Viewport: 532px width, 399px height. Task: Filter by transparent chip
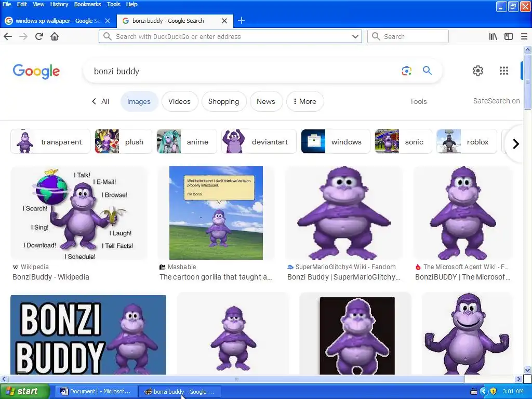[50, 141]
